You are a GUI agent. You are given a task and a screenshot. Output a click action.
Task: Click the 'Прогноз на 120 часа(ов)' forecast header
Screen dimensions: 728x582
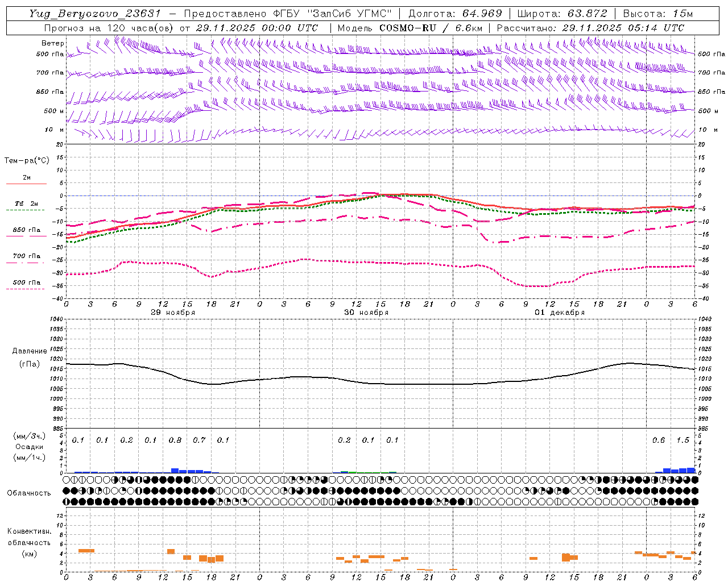109,28
